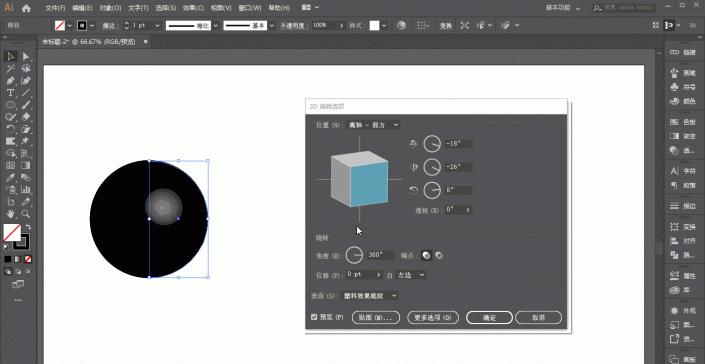Enable the hollow cap option in dialog
This screenshot has height=364, width=705.
(439, 256)
